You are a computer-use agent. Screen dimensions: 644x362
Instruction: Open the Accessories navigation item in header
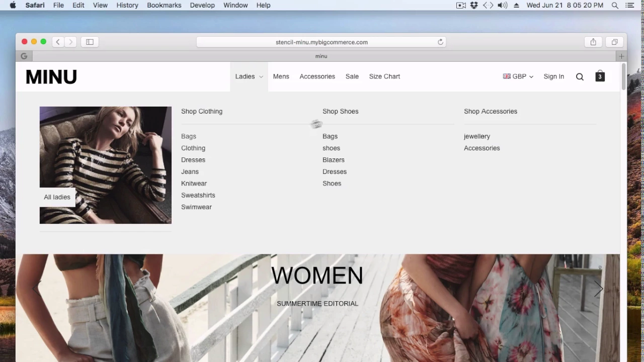click(x=317, y=76)
